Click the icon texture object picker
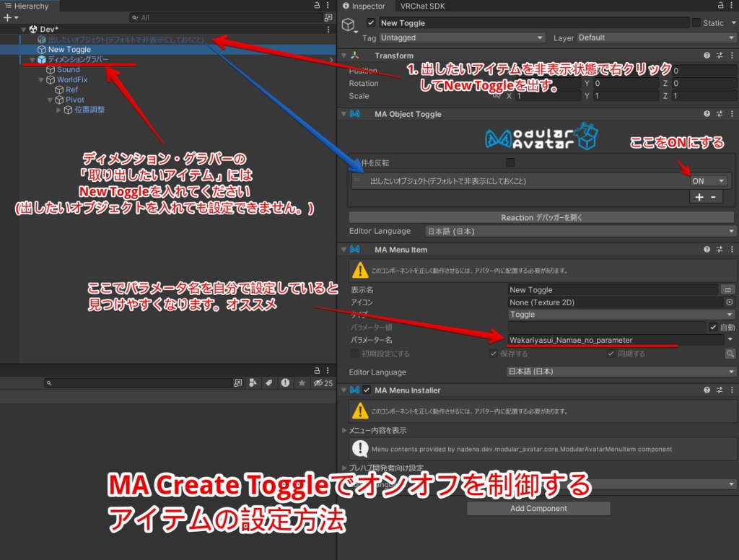 coord(730,302)
